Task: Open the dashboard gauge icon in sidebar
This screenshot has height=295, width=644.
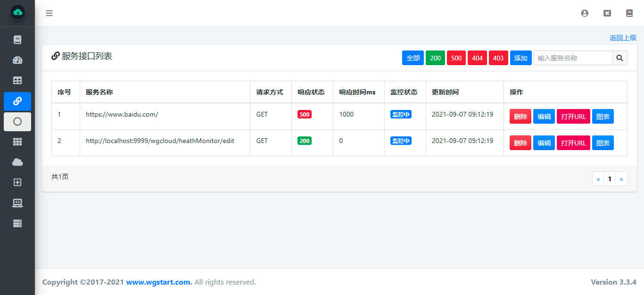Action: (17, 60)
